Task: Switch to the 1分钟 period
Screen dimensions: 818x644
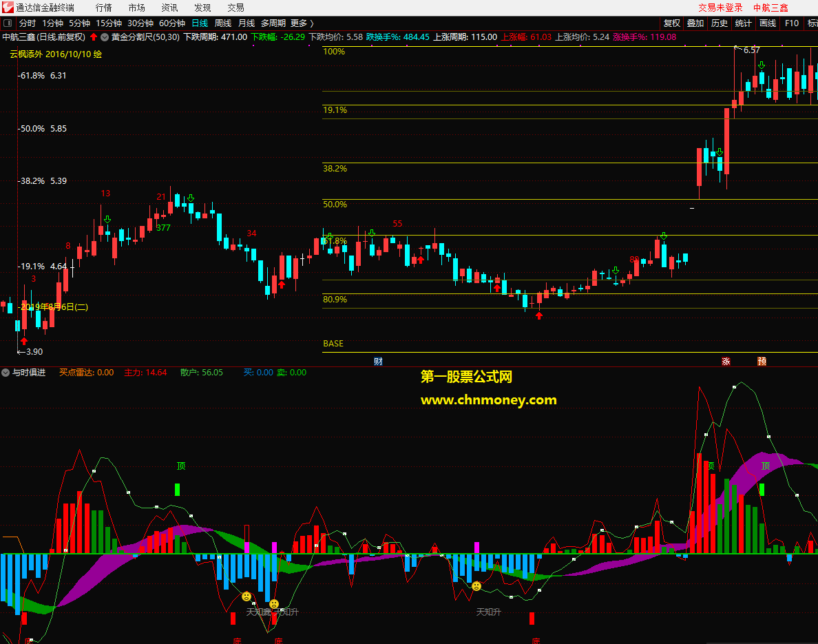Action: (53, 23)
